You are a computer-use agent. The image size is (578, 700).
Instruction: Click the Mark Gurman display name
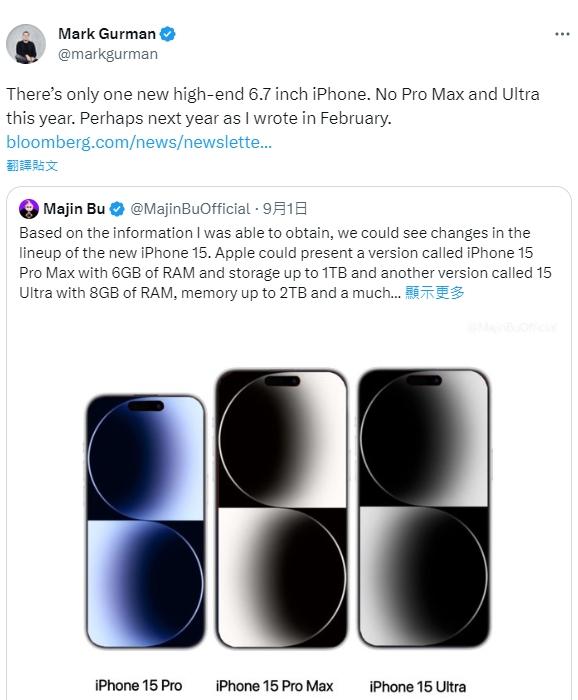tap(107, 34)
